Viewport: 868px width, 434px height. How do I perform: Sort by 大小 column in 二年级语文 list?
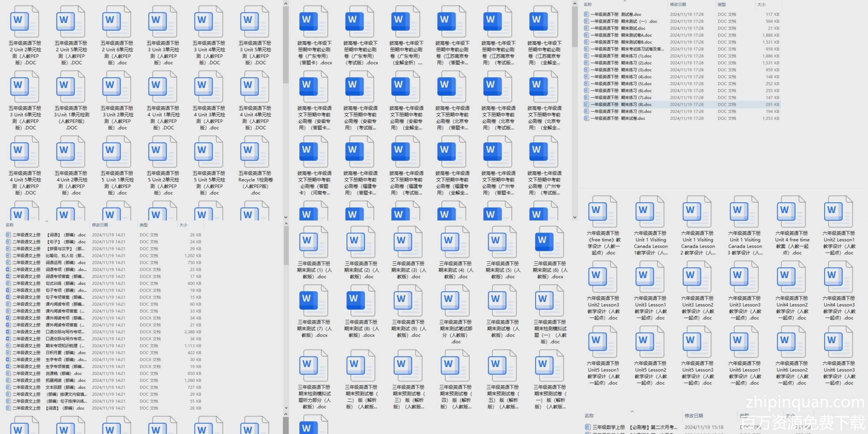[184, 225]
